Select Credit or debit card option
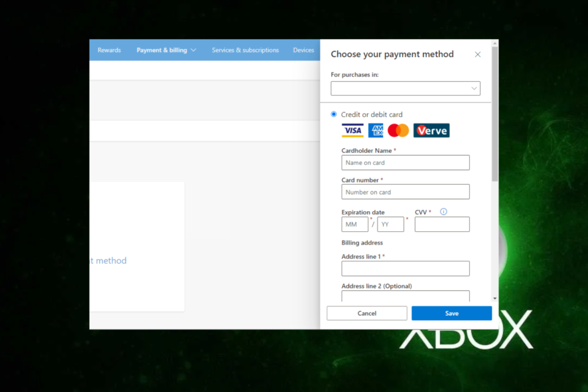 coord(334,114)
